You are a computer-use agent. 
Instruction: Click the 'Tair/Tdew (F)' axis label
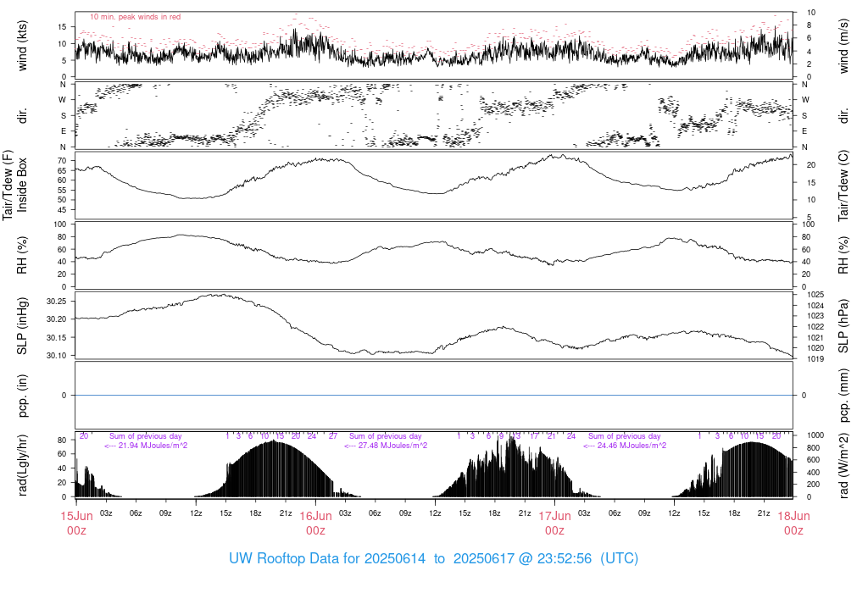tap(8, 186)
